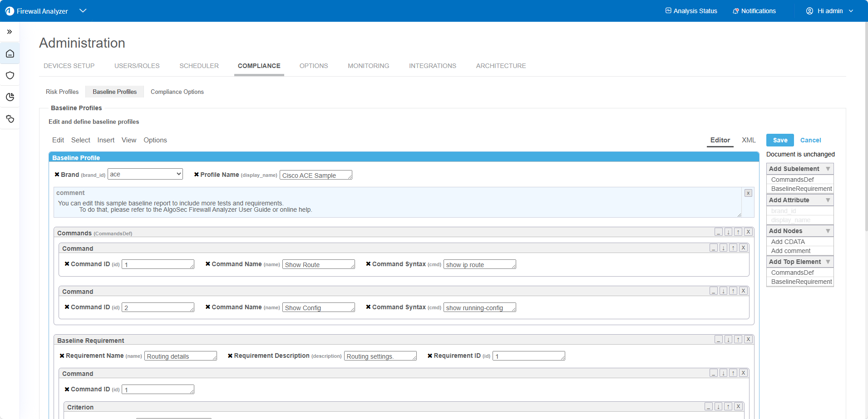Open the home icon in the sidebar
The width and height of the screenshot is (868, 419).
click(10, 54)
